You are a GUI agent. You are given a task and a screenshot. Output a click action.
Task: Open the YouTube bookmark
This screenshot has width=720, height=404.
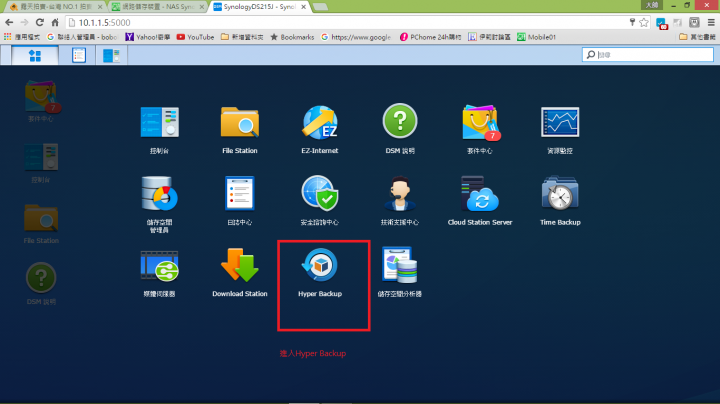(195, 37)
